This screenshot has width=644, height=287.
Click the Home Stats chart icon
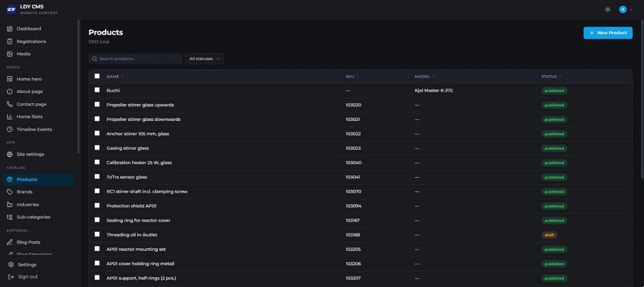10,117
